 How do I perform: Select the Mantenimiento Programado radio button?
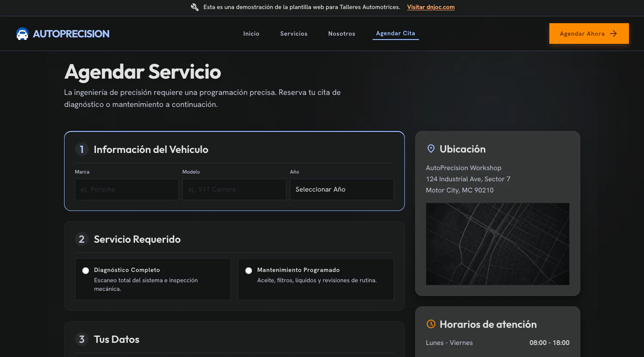coord(249,271)
